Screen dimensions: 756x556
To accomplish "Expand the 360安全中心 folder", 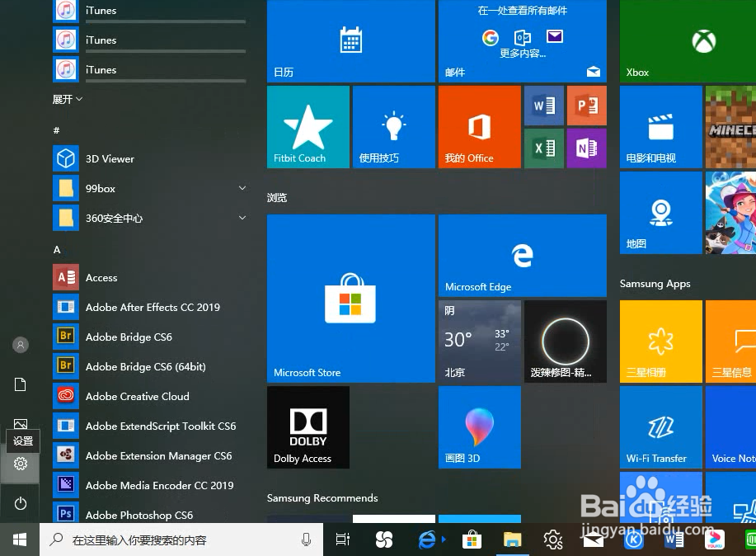I will click(150, 218).
